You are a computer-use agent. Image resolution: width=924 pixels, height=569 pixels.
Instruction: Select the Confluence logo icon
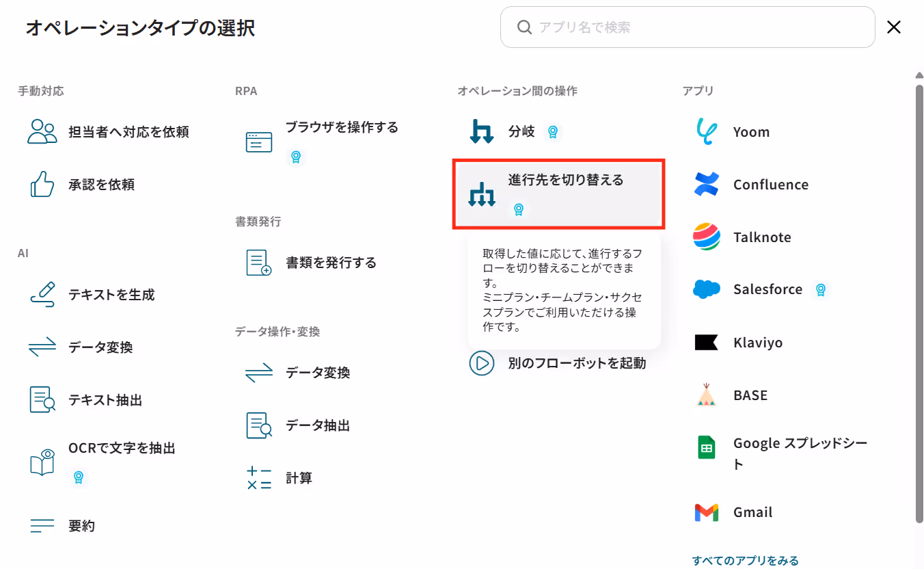[x=707, y=184]
